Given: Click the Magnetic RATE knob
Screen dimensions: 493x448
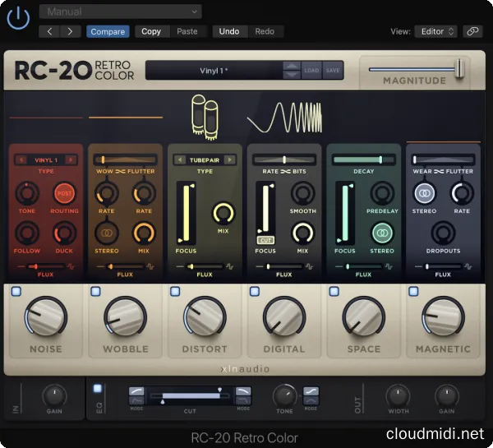Looking at the screenshot, I should 462,193.
